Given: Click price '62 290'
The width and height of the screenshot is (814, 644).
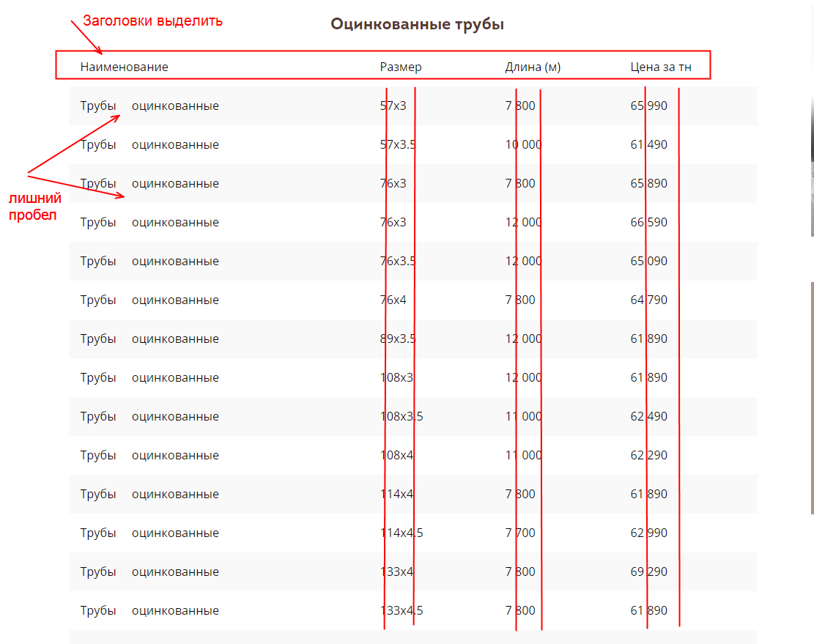Looking at the screenshot, I should tap(649, 456).
